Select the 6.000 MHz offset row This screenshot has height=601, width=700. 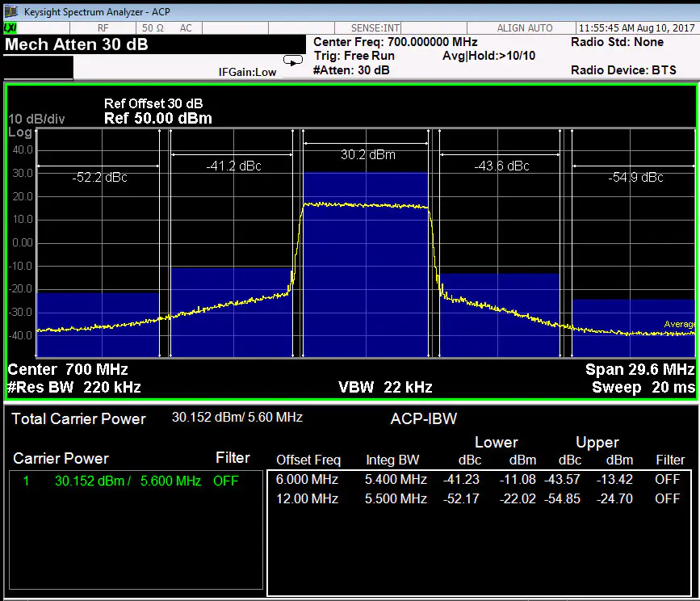click(480, 479)
